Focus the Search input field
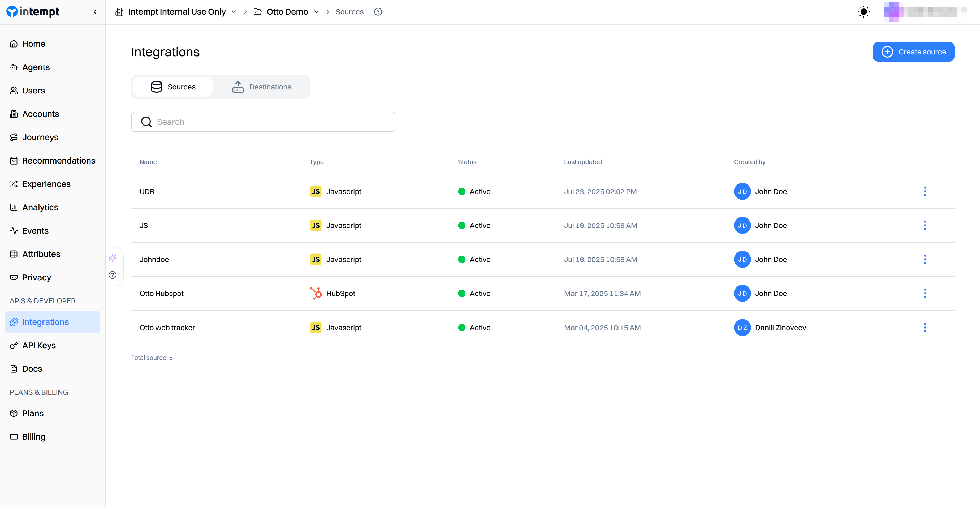This screenshot has height=507, width=980. [264, 122]
